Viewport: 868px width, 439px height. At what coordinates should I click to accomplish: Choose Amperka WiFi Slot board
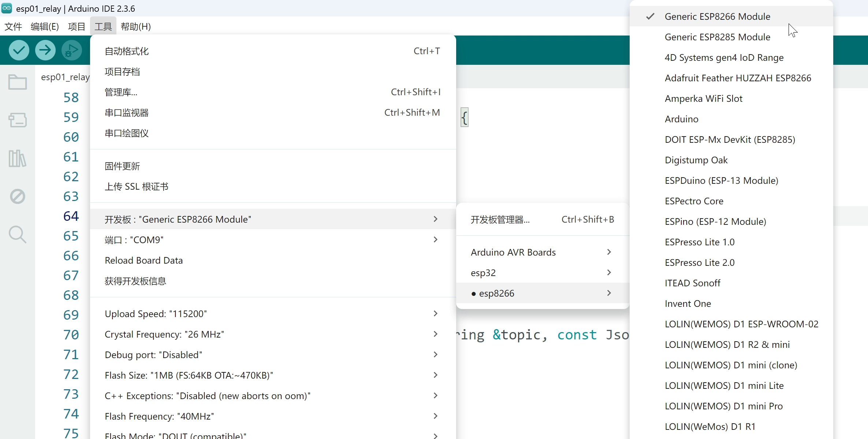click(731, 98)
